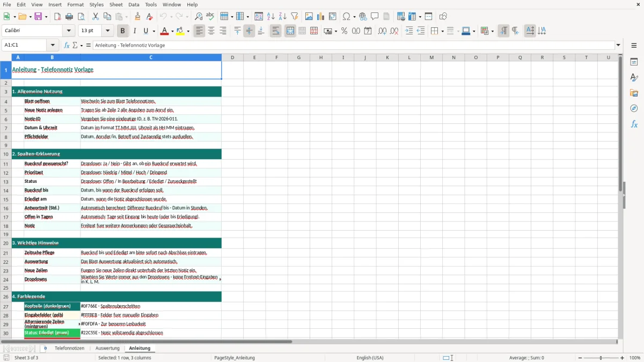Screen dimensions: 644x362
Task: Click the status bar zoom slider
Action: tap(601, 358)
